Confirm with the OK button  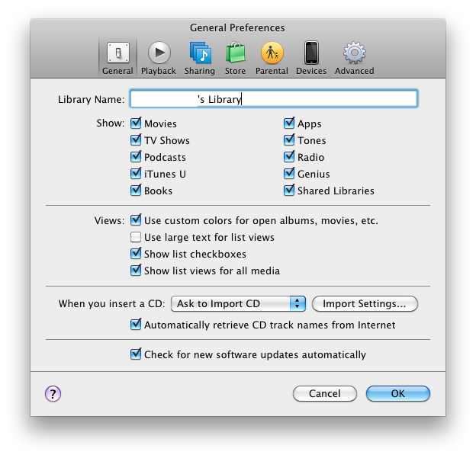398,393
